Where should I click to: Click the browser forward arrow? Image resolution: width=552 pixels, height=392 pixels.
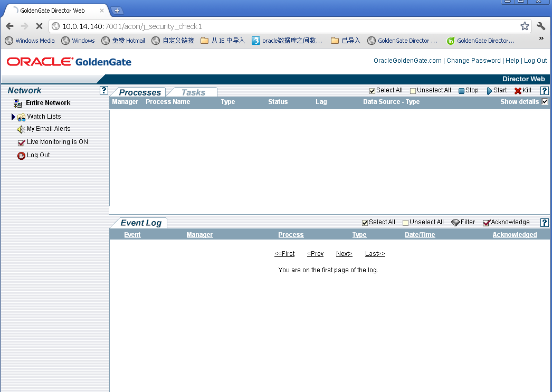tap(24, 26)
